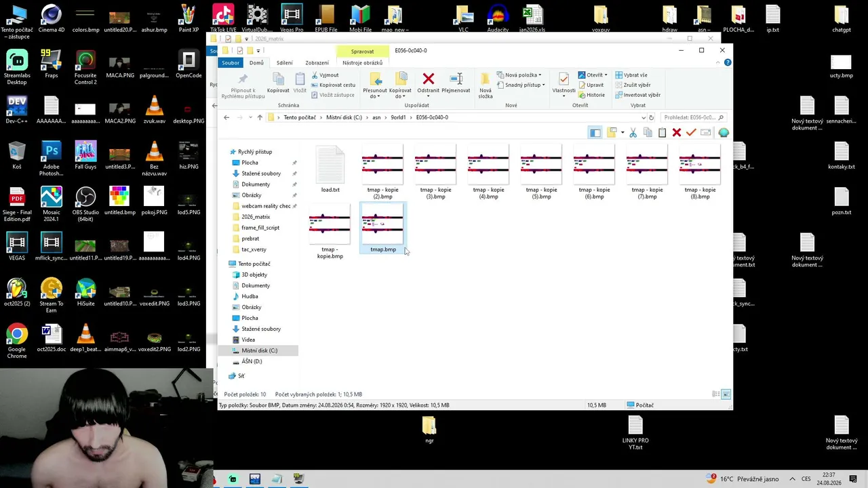Toggle the preview pane toolbar icon
The width and height of the screenshot is (868, 488).
(x=595, y=133)
